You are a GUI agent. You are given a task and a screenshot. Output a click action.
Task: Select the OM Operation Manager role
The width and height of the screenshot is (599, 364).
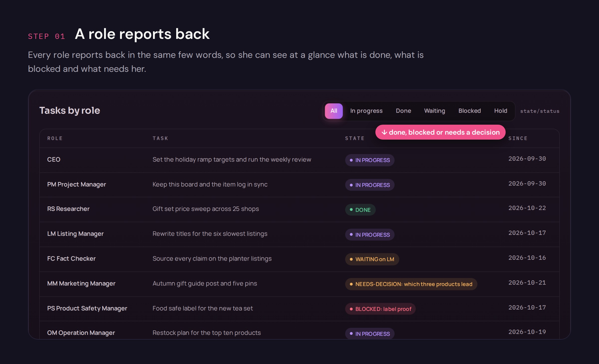[81, 333]
